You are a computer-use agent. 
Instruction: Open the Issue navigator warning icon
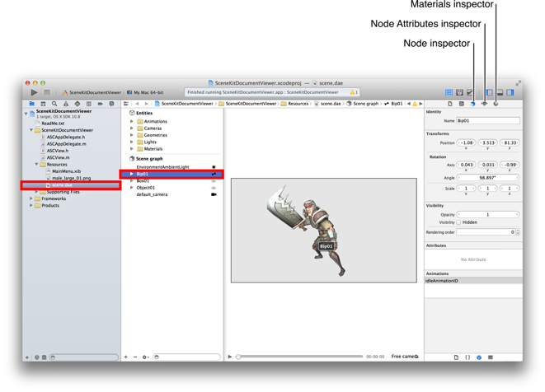pos(66,104)
